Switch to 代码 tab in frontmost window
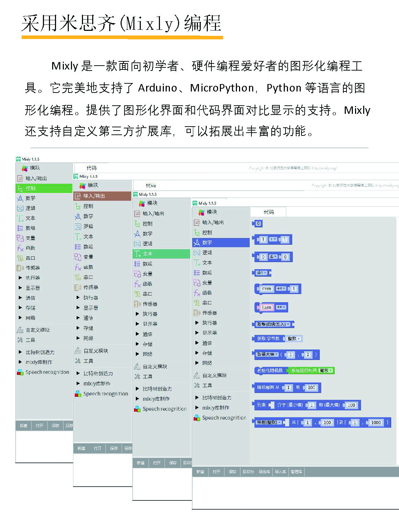 point(268,212)
